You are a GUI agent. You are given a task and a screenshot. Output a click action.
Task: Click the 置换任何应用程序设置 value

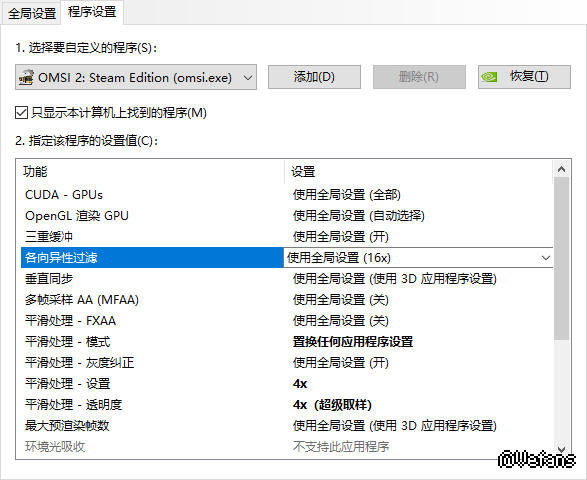coord(353,341)
